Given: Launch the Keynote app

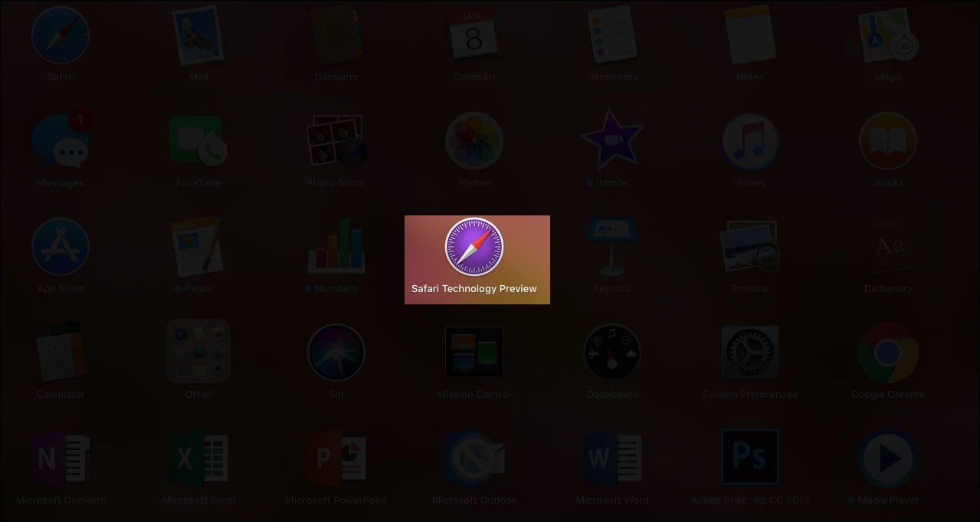Looking at the screenshot, I should pyautogui.click(x=612, y=248).
